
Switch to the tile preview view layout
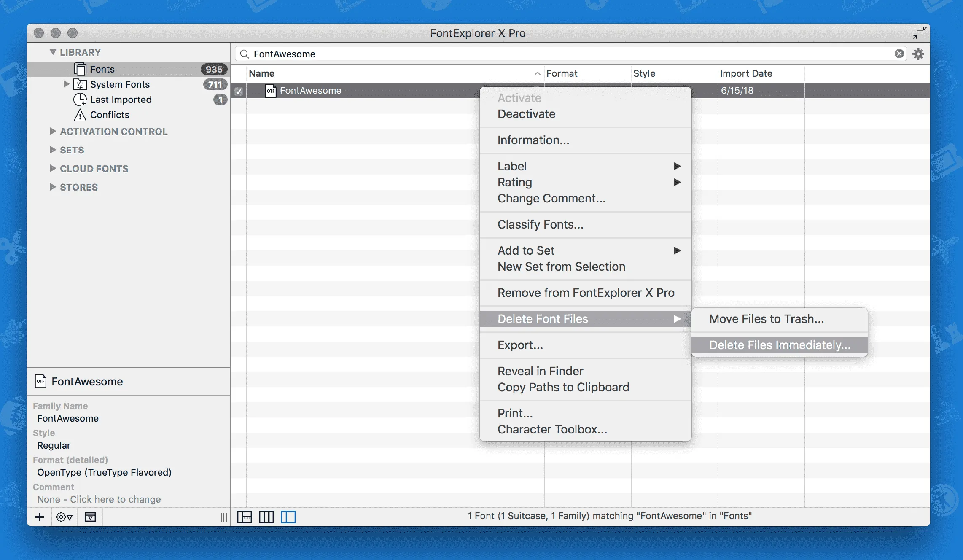click(245, 517)
